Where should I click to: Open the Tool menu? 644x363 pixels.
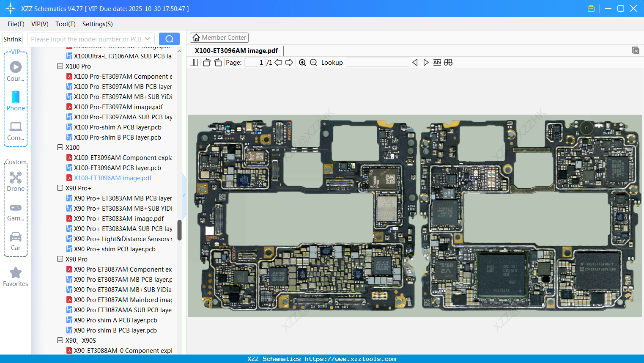65,24
